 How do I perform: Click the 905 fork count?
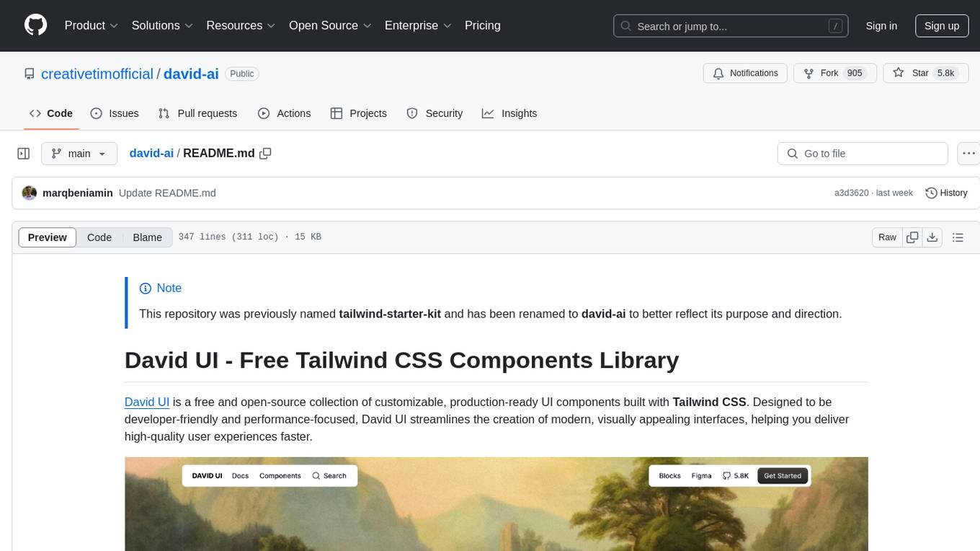click(855, 74)
